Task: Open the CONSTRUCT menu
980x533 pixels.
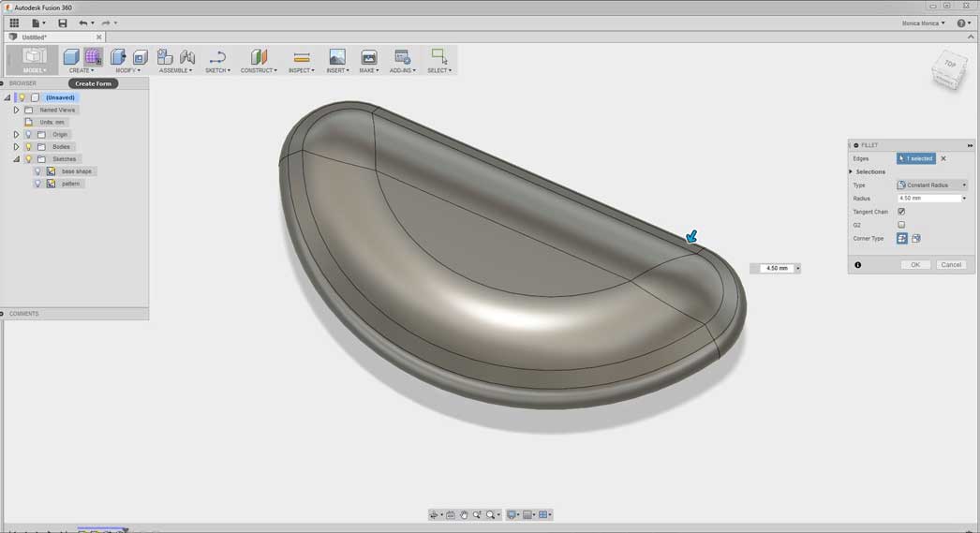Action: click(259, 70)
